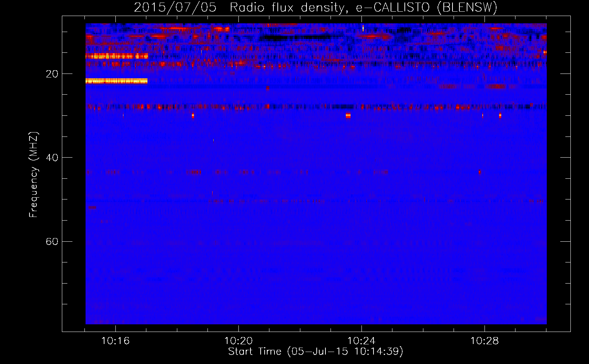Click the 'Frequency (MHZ)' y-axis label
This screenshot has width=589, height=364.
coord(33,175)
